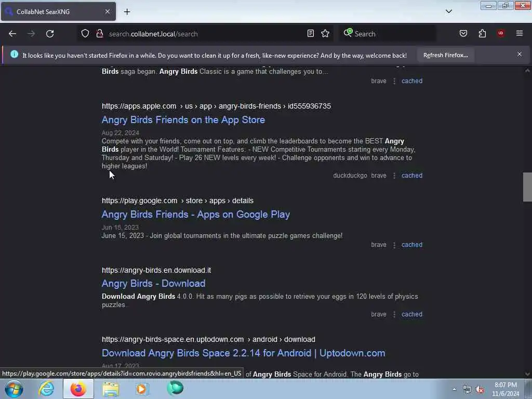This screenshot has height=399, width=532.
Task: Open the green round taskbar application
Action: click(x=175, y=388)
